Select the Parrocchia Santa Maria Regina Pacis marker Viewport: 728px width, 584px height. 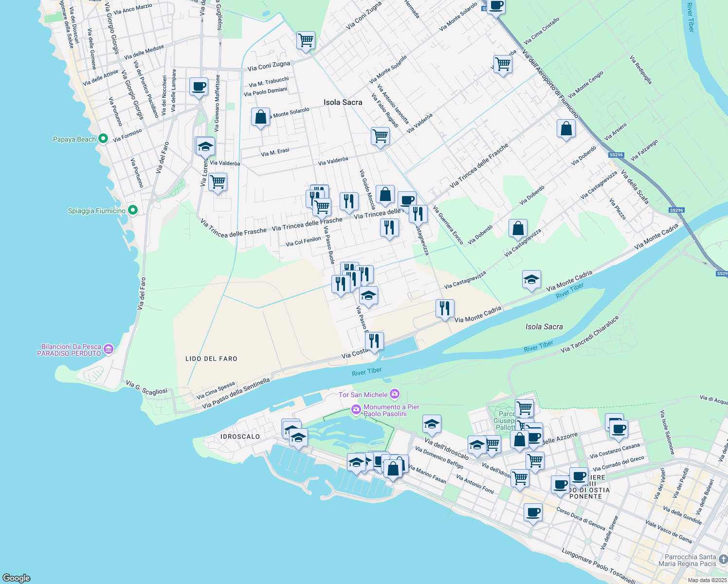(723, 560)
